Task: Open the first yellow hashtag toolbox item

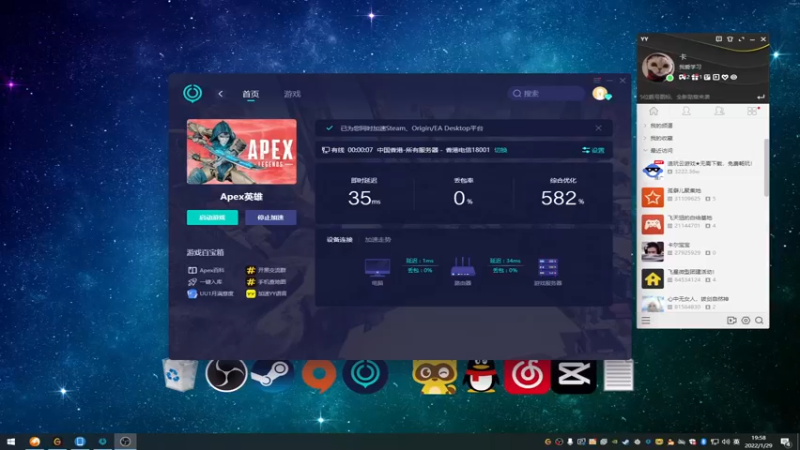Action: click(x=266, y=270)
